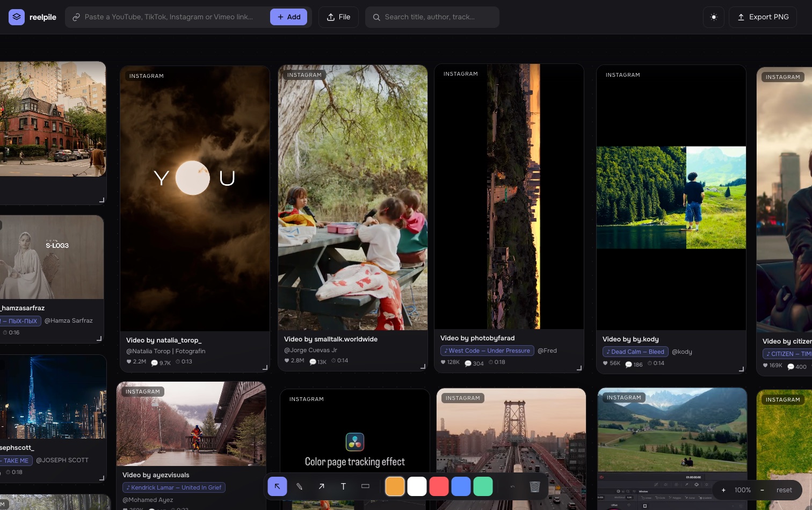Focus the paste video link field
This screenshot has width=812, height=510.
pyautogui.click(x=169, y=17)
